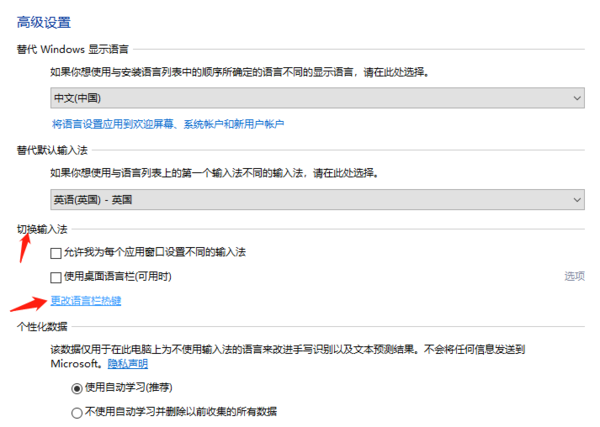Check 使用桌面语言栏(可用时) option
600x427 pixels.
pyautogui.click(x=56, y=277)
